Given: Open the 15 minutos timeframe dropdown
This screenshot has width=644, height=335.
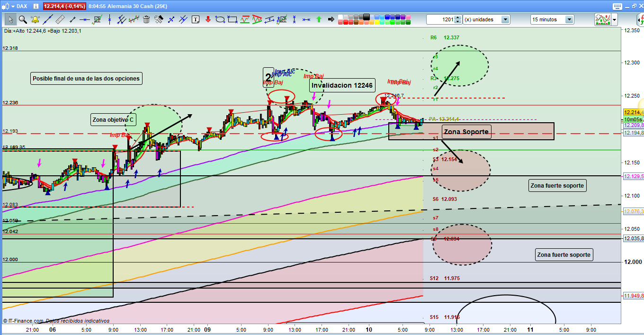Looking at the screenshot, I should 569,19.
